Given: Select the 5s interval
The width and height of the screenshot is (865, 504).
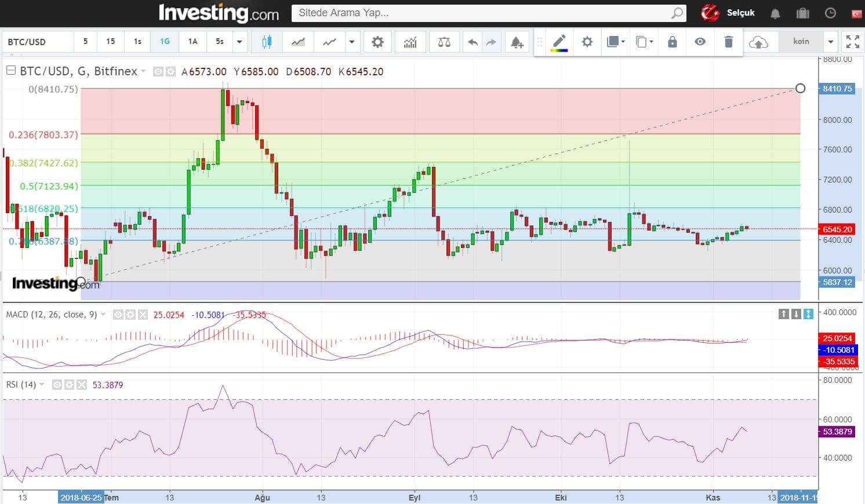Looking at the screenshot, I should (x=220, y=42).
